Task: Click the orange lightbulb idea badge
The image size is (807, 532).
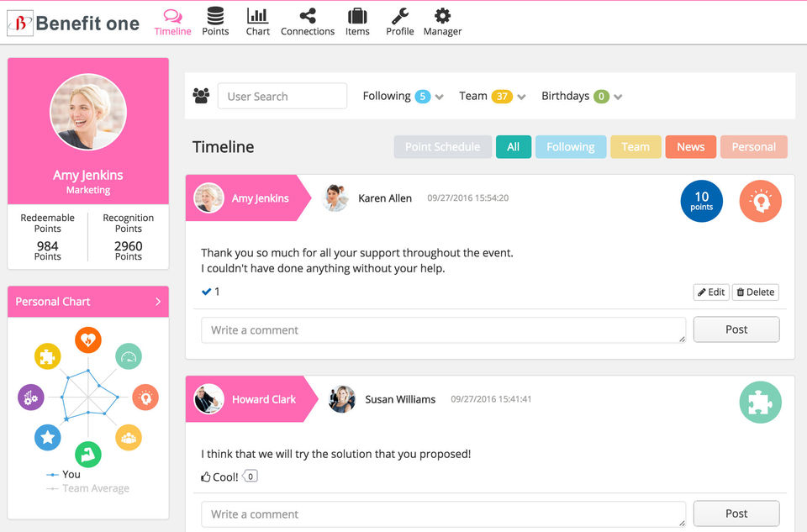Action: click(760, 201)
